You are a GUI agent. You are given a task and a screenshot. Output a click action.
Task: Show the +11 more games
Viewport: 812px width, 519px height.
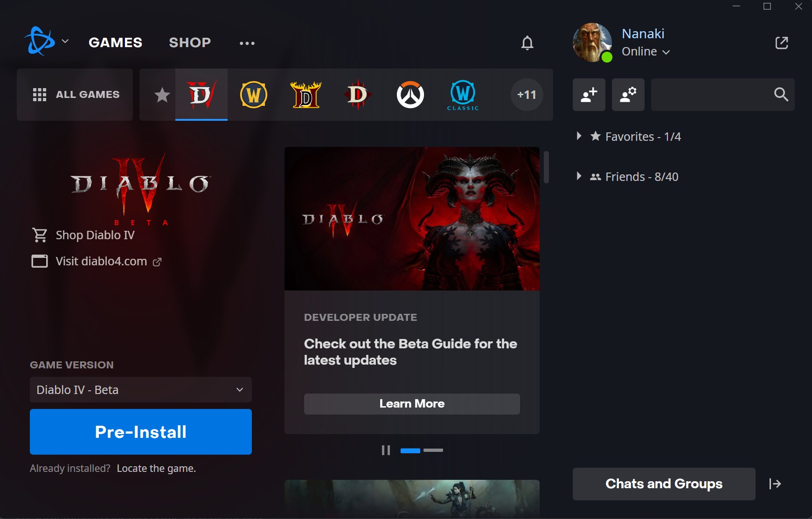(x=527, y=95)
